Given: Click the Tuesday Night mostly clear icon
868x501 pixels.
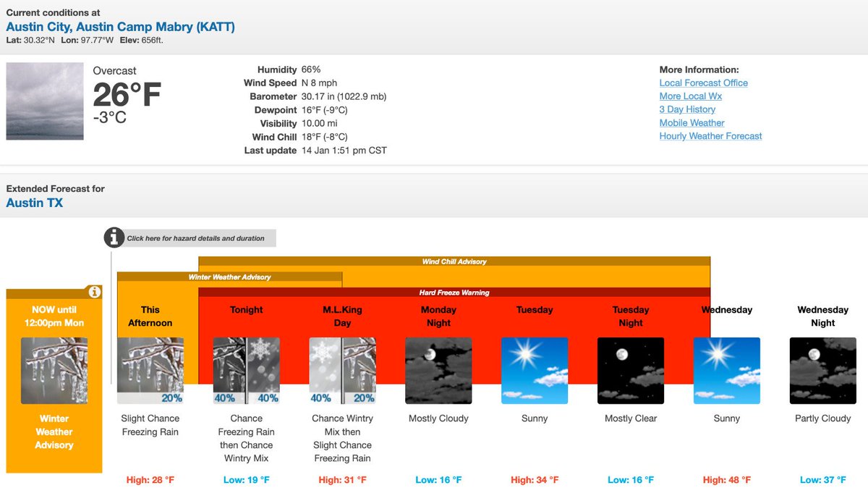Looking at the screenshot, I should click(631, 371).
